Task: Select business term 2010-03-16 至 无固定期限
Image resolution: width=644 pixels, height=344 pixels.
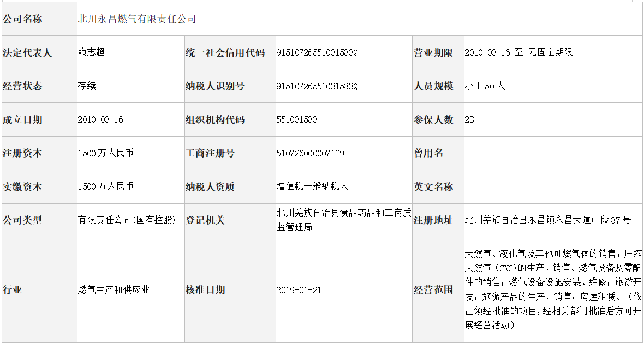Action: (x=518, y=52)
